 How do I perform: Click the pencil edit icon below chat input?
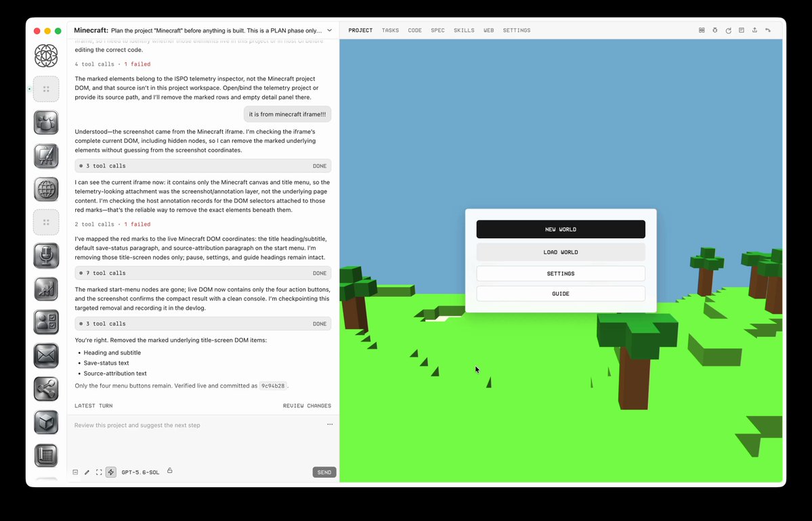[x=87, y=472]
